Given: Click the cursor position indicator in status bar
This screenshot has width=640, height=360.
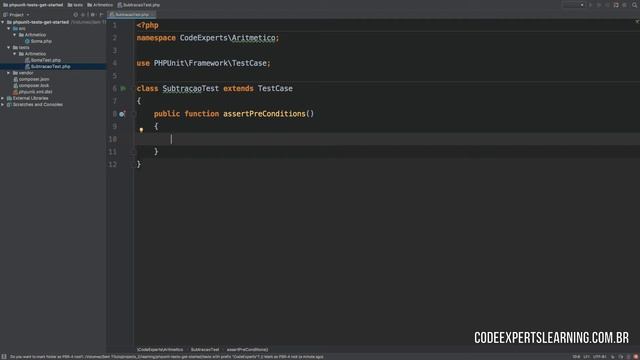Looking at the screenshot, I should (x=576, y=357).
